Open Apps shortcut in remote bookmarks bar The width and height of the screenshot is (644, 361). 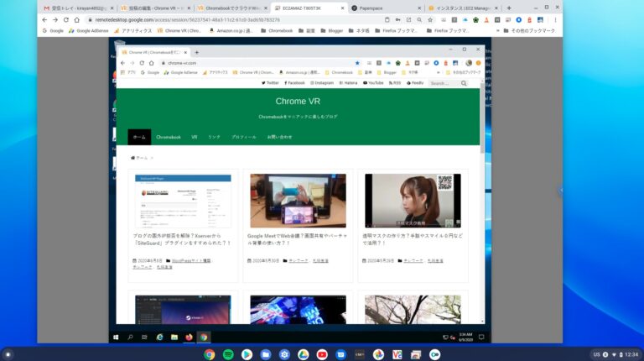[128, 72]
